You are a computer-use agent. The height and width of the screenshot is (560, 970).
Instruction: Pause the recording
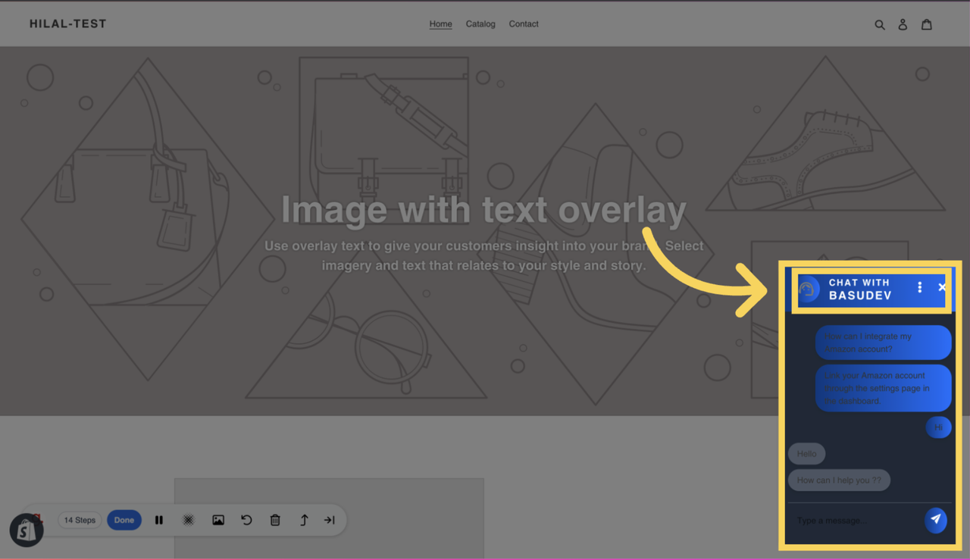click(159, 520)
